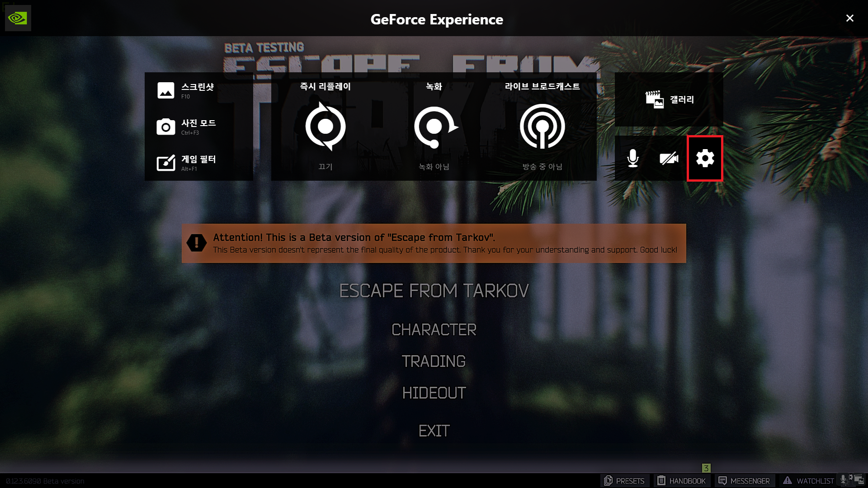Open the 갤러리 gallery
The height and width of the screenshot is (488, 868).
pos(669,99)
